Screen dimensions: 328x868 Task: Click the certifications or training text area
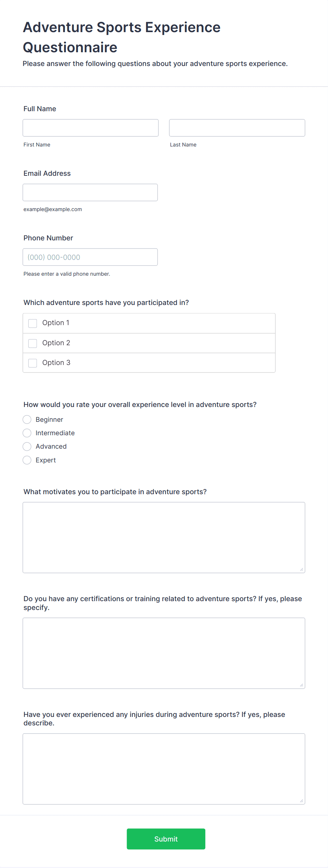point(164,653)
